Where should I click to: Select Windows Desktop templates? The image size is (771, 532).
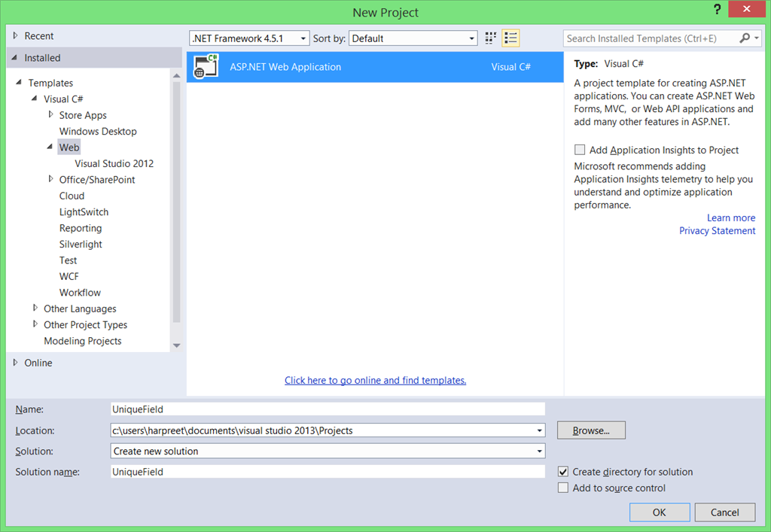coord(98,131)
